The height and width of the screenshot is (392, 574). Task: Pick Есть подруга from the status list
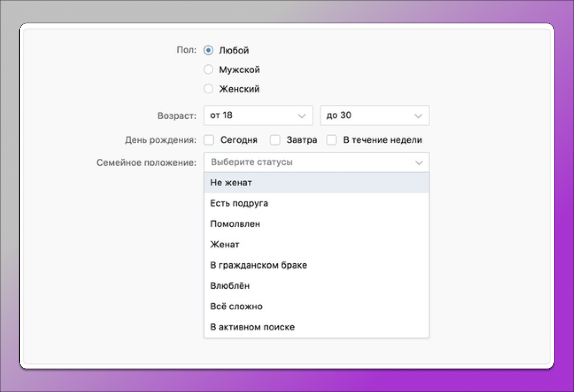pyautogui.click(x=239, y=203)
